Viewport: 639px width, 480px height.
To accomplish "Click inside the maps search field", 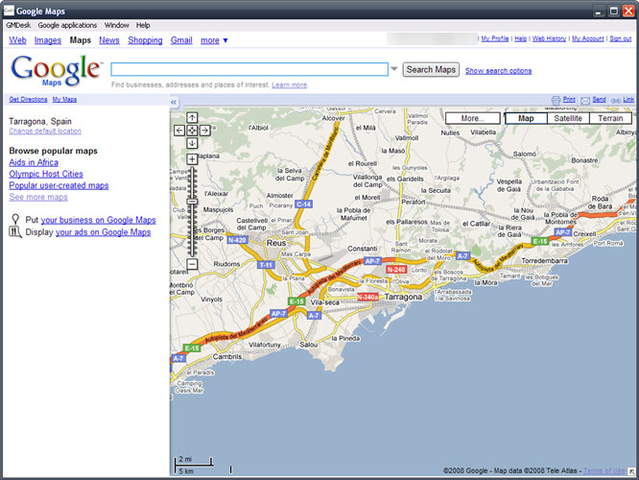I will 249,69.
